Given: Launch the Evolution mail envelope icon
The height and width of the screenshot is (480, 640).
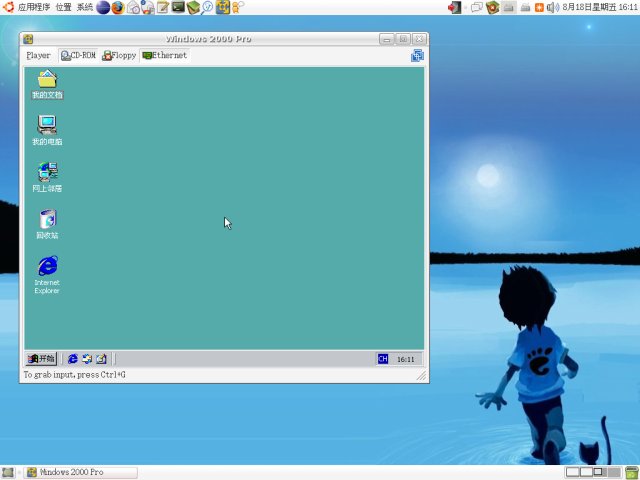Looking at the screenshot, I should (133, 7).
